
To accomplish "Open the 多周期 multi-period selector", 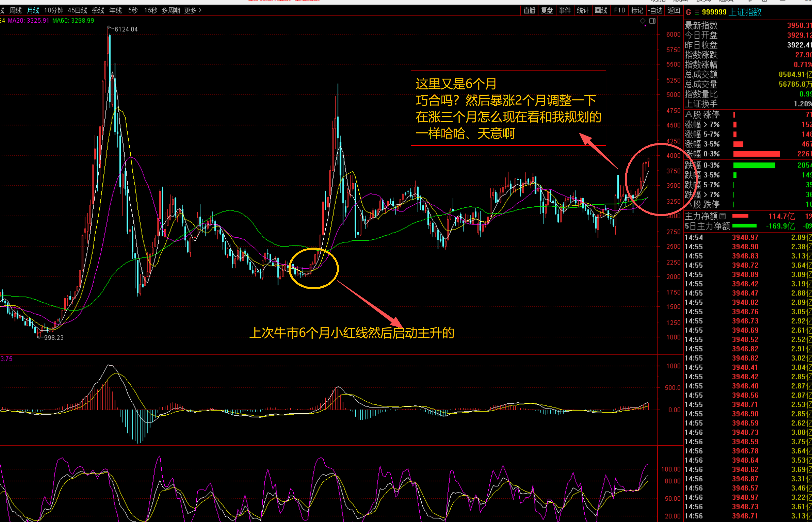I will [171, 11].
